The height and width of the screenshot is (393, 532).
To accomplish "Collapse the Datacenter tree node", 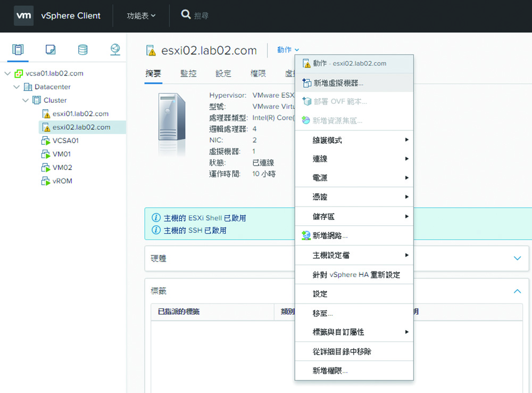I will pyautogui.click(x=16, y=87).
